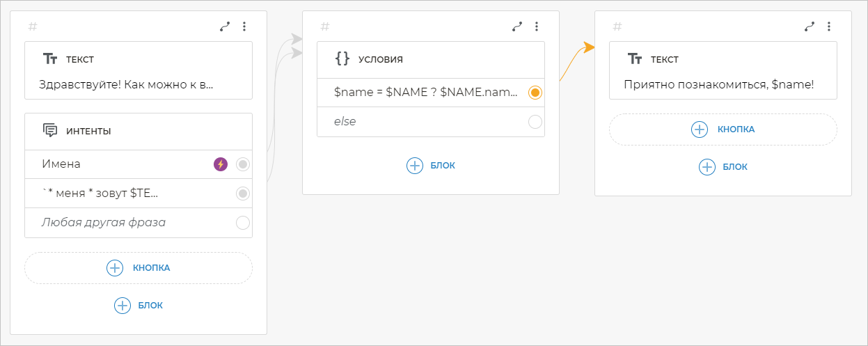Image resolution: width=868 pixels, height=346 pixels.
Task: Select connector circle for 'меня зовут' intent
Action: tap(242, 194)
